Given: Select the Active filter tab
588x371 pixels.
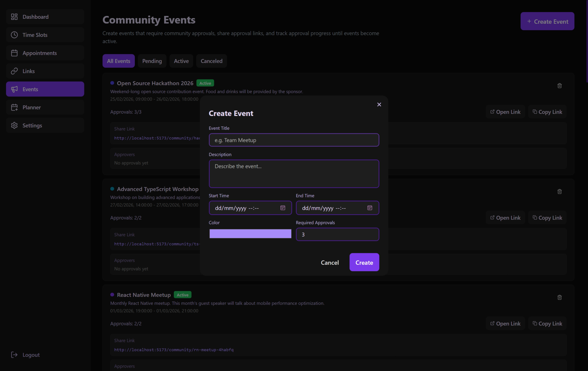Looking at the screenshot, I should click(181, 61).
